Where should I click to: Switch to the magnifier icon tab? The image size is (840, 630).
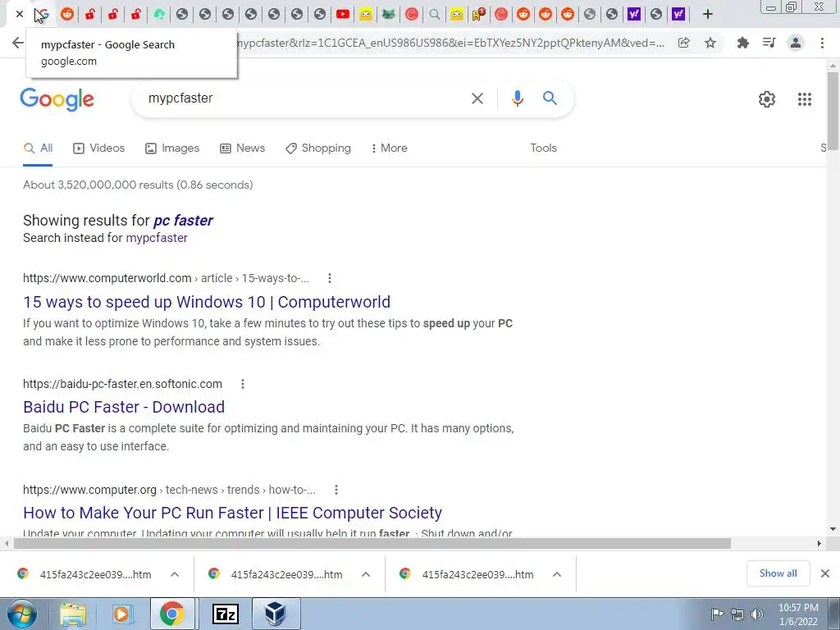click(x=435, y=15)
